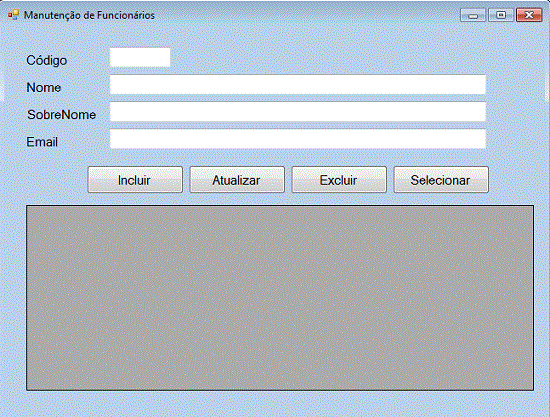Viewport: 550px width, 417px height.
Task: Click blank form area left of Incluir
Action: pos(53,180)
